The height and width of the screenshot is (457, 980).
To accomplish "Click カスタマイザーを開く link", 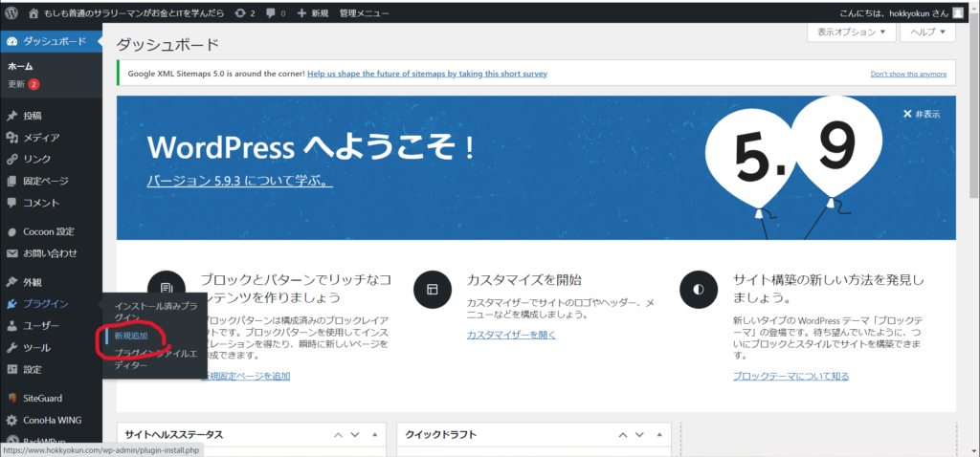I will 511,335.
